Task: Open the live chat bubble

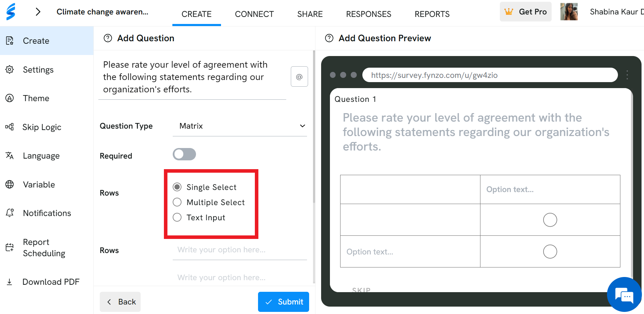Action: pyautogui.click(x=624, y=295)
